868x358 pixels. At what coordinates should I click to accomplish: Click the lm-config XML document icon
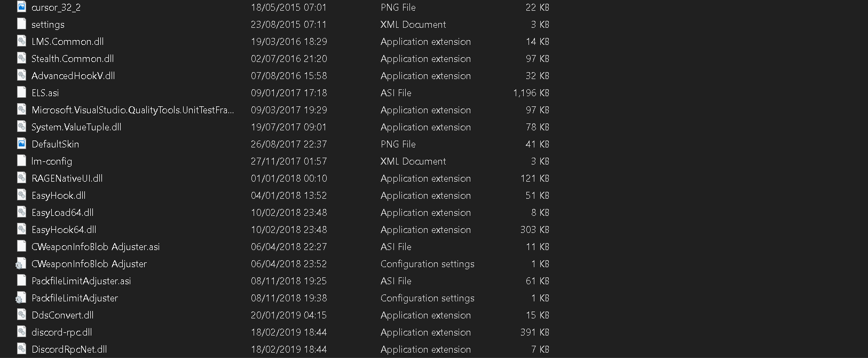[x=21, y=161]
